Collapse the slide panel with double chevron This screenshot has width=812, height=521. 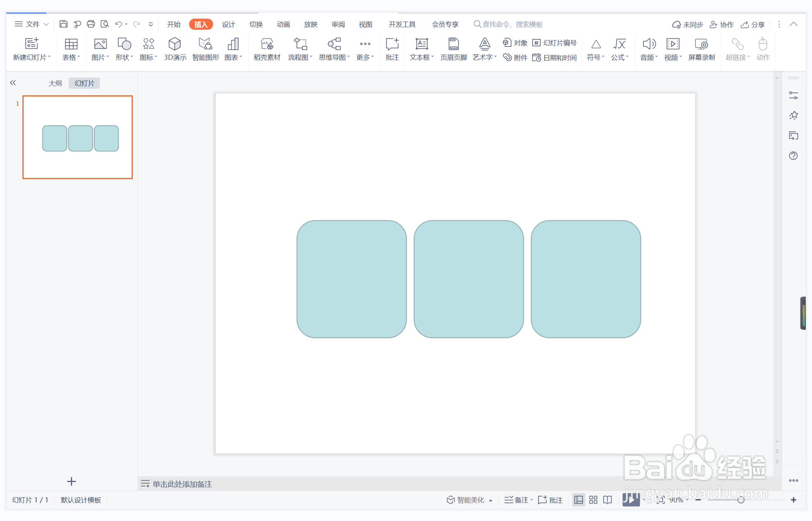13,83
